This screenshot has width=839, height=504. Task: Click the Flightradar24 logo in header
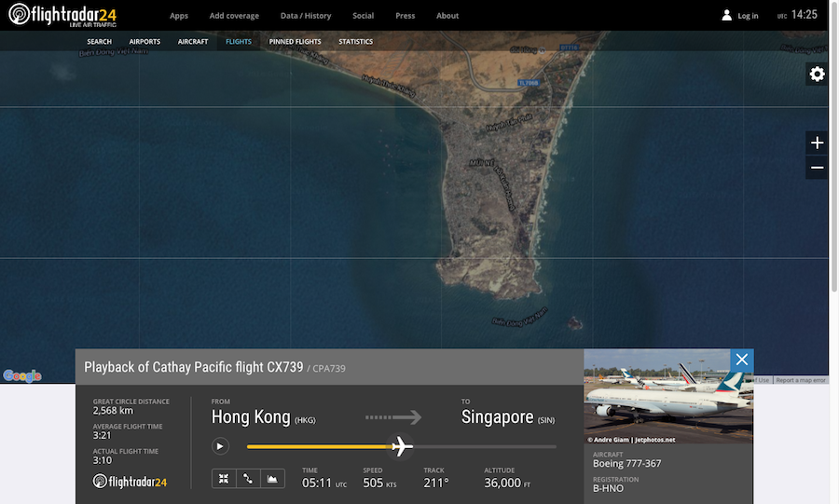tap(62, 15)
